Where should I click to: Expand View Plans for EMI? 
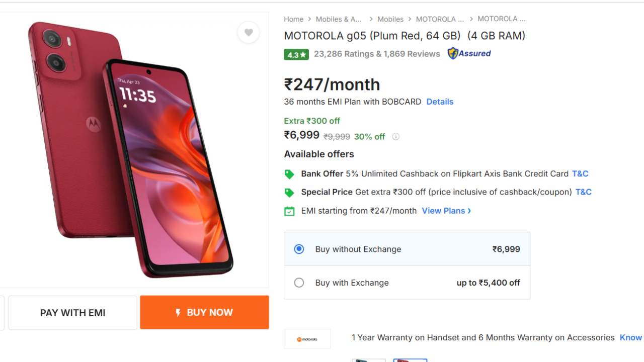[446, 211]
